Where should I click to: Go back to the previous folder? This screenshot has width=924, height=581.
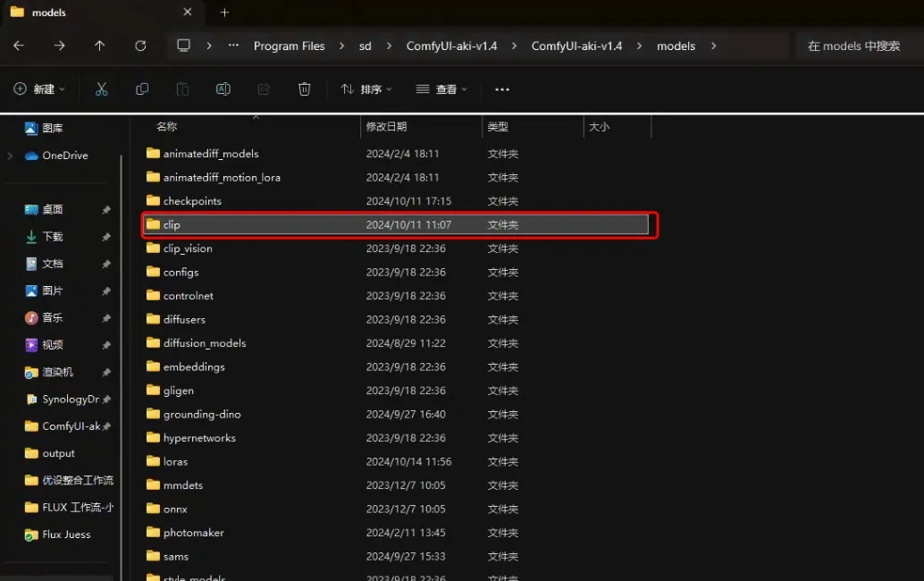coord(19,46)
